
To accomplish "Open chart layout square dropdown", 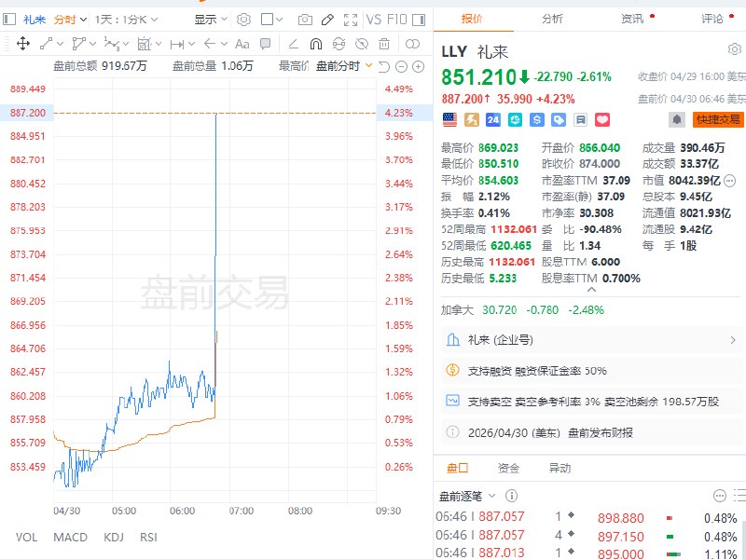I will pos(271,20).
